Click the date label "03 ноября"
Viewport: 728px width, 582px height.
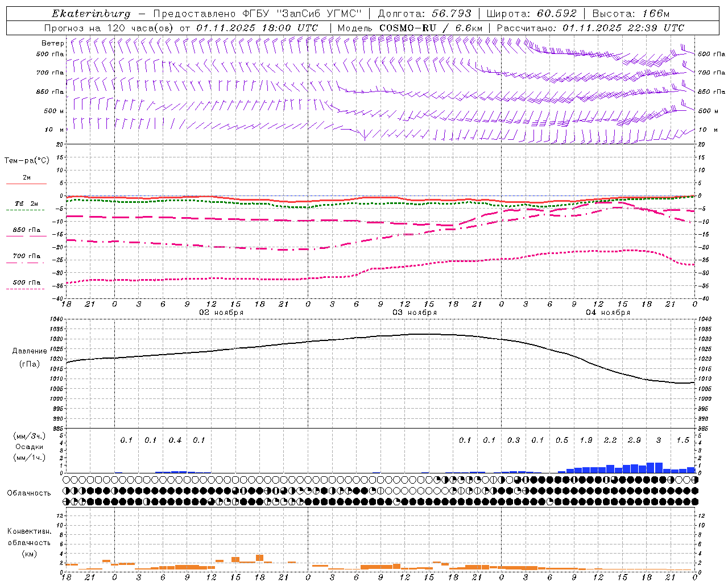(x=415, y=313)
